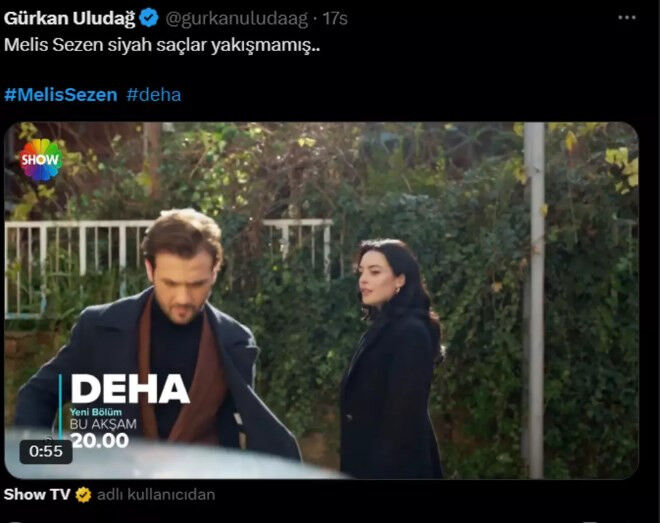Image resolution: width=660 pixels, height=523 pixels.
Task: Click the white fence in the video background
Action: (168, 252)
